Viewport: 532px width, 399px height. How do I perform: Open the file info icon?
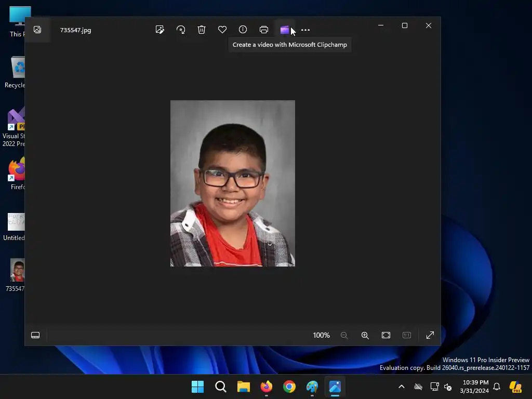[243, 30]
